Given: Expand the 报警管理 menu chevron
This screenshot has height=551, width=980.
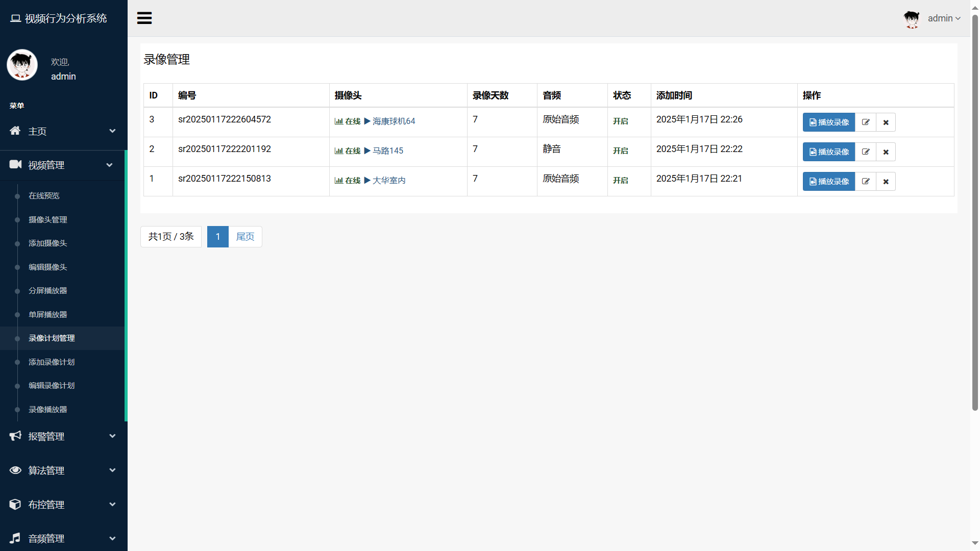Looking at the screenshot, I should click(x=112, y=436).
